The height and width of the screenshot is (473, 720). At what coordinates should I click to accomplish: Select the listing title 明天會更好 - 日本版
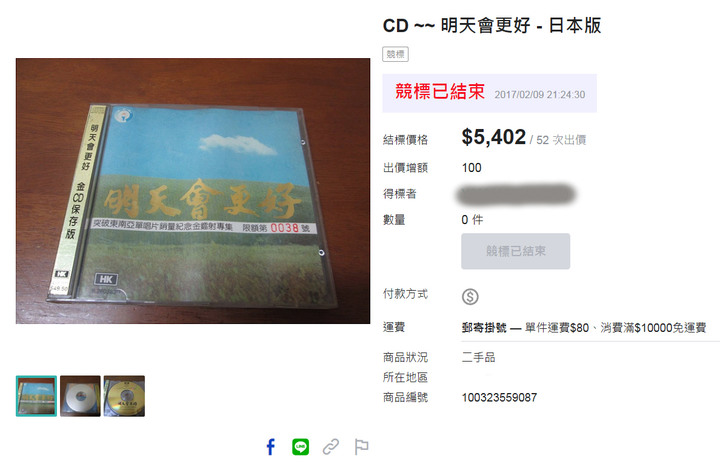521,25
